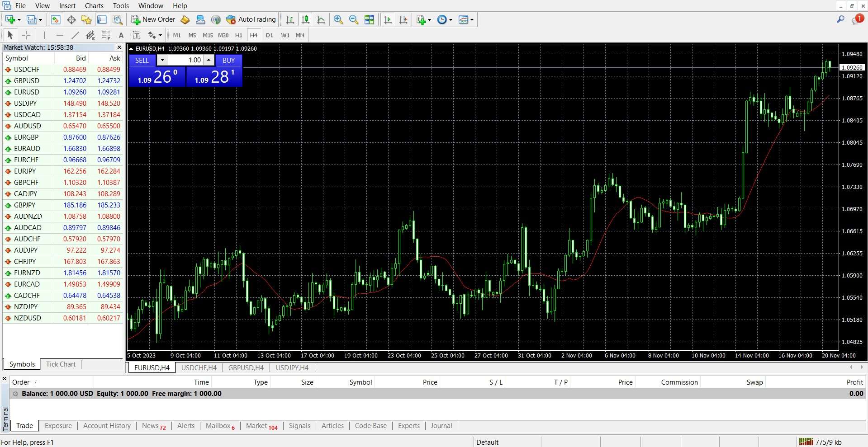Open the Tools menu
The image size is (868, 447).
[121, 6]
